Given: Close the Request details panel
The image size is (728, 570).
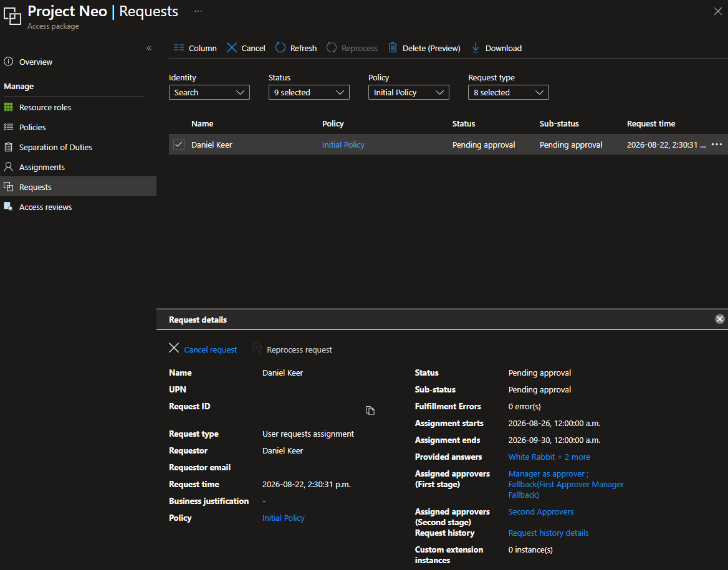Looking at the screenshot, I should coord(720,319).
